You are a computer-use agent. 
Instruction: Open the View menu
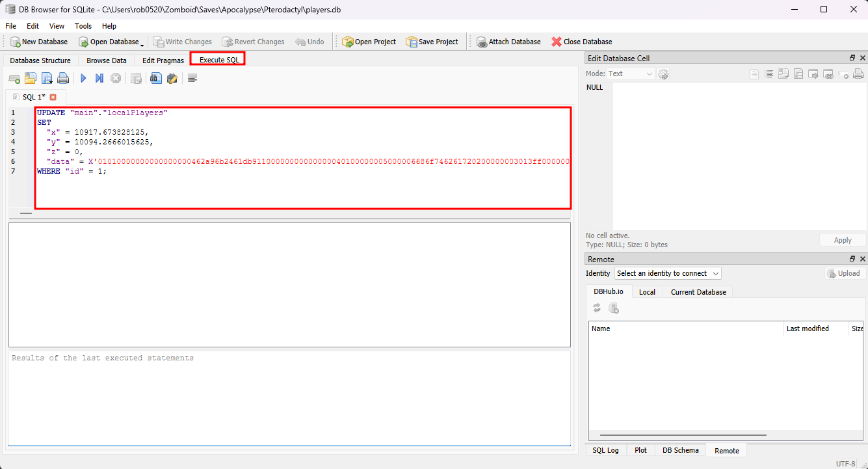coord(57,26)
